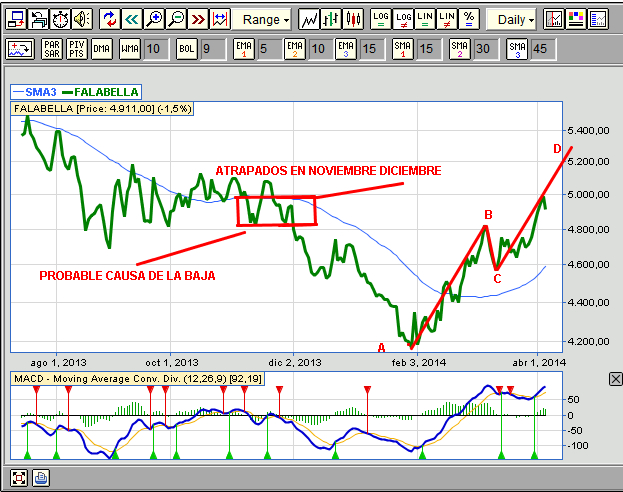Toggle the DMA indicator button
The height and width of the screenshot is (492, 623).
tap(101, 49)
